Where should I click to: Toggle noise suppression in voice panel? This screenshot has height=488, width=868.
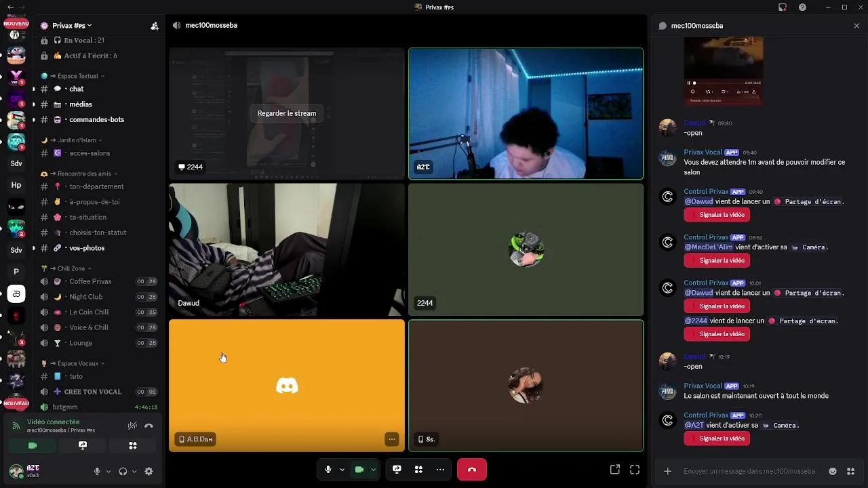click(x=133, y=426)
